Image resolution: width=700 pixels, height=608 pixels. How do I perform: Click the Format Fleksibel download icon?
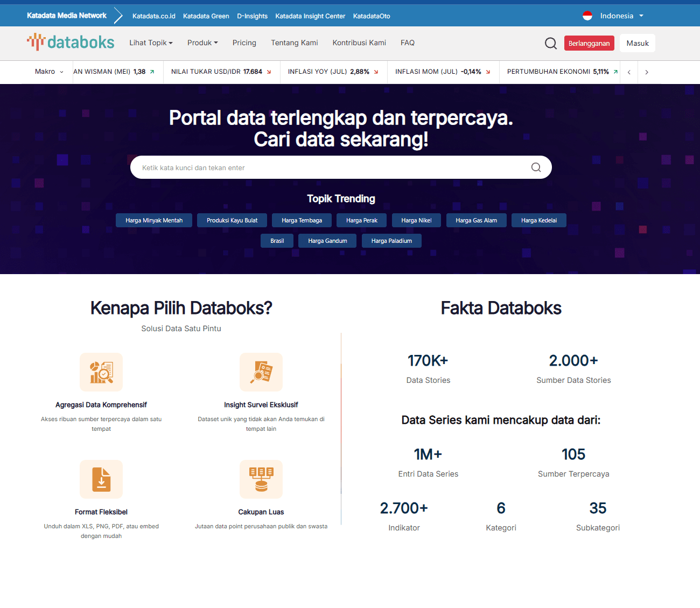(101, 479)
